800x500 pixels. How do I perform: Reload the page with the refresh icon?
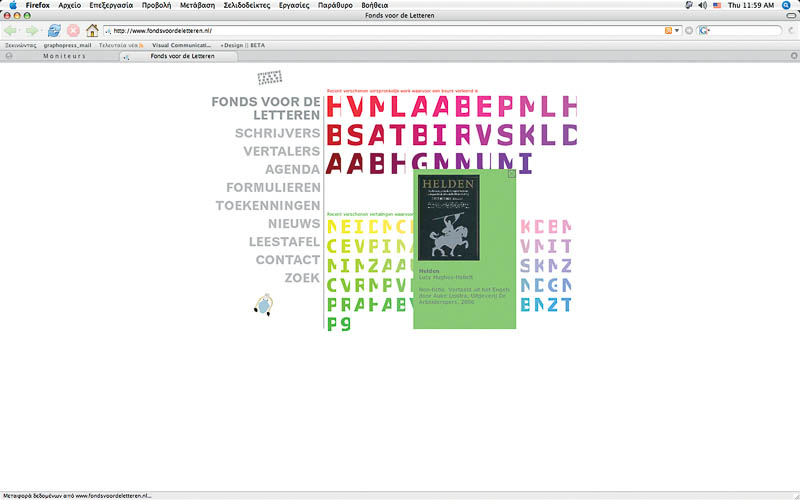(54, 31)
